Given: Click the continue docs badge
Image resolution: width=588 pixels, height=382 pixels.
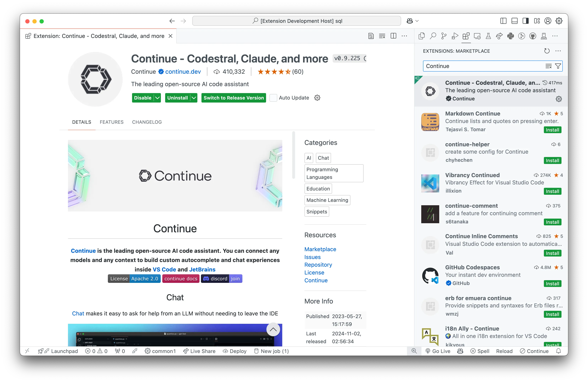Looking at the screenshot, I should [181, 278].
